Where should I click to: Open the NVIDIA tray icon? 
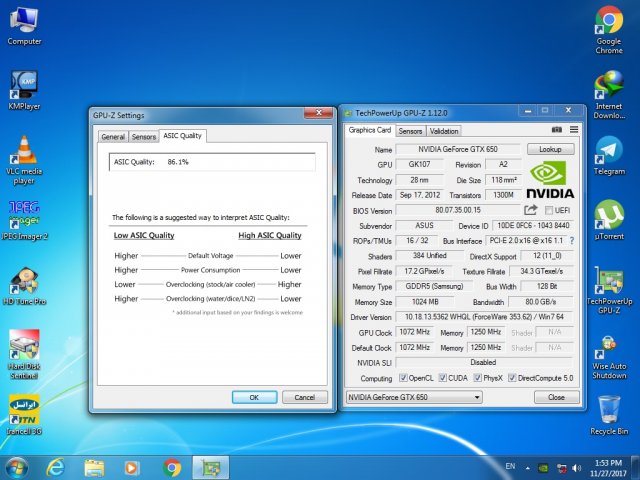tap(543, 468)
